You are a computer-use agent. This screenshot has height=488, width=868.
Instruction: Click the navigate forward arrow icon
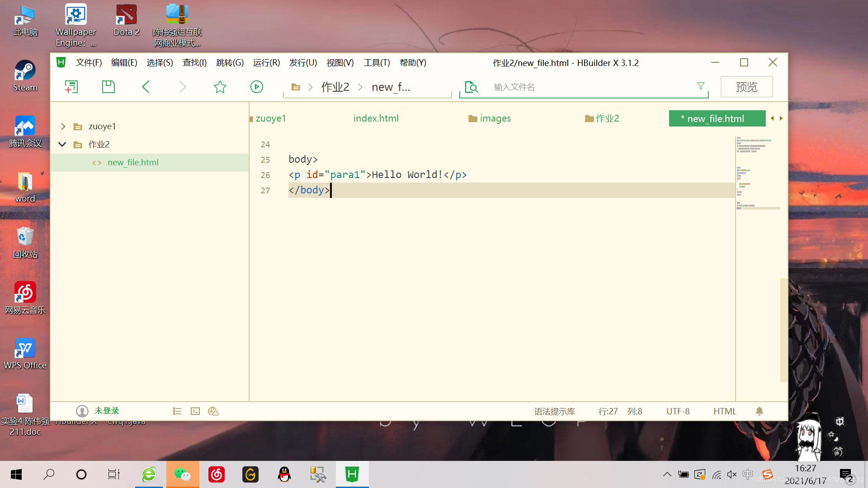(183, 86)
